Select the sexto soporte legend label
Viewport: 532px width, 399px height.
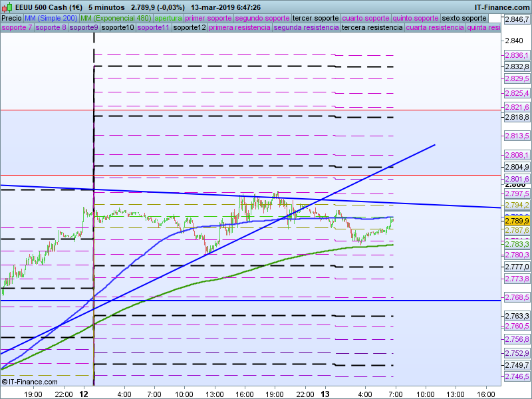[x=464, y=19]
